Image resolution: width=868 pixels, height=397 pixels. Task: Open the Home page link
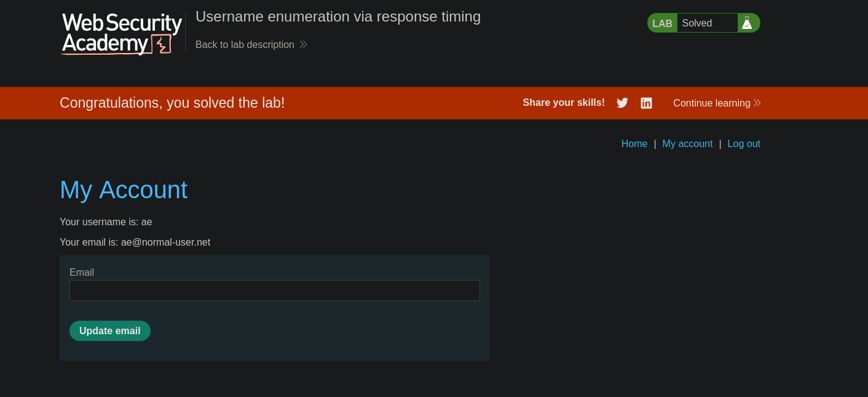[x=634, y=144]
